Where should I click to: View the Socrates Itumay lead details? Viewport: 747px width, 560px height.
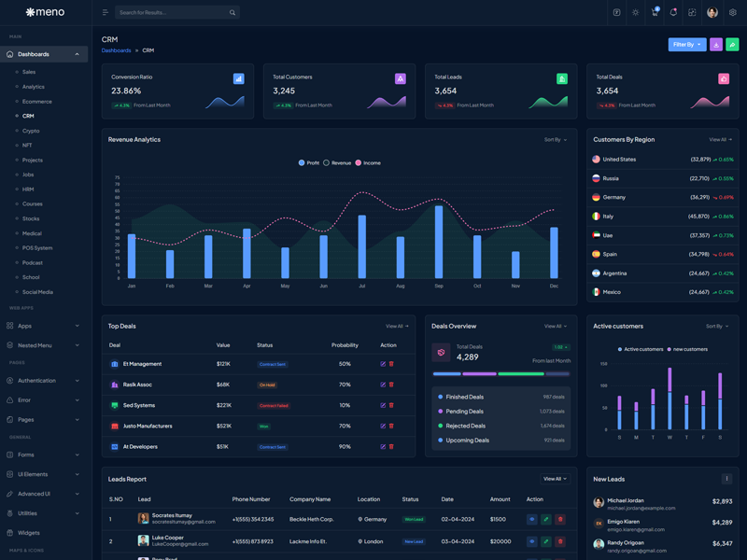coord(531,519)
